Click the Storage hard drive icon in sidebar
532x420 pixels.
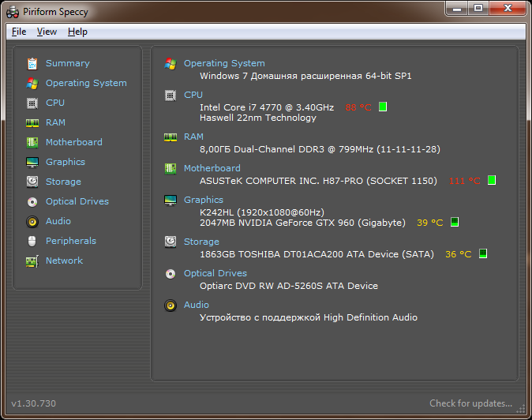coord(32,182)
